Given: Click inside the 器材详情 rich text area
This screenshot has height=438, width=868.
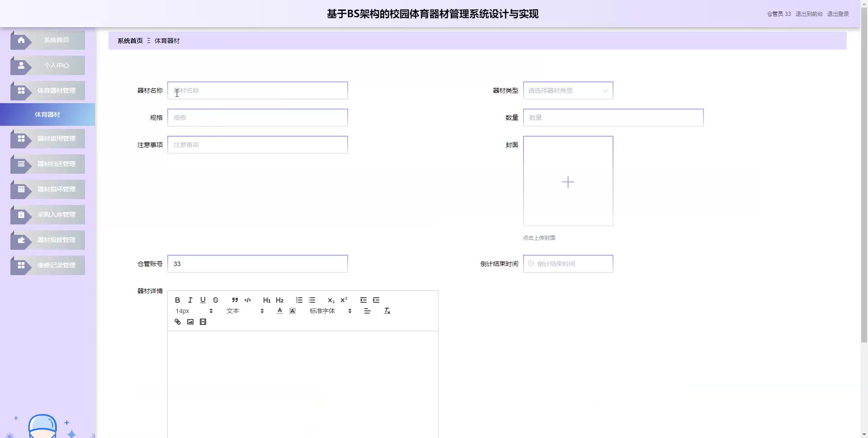Looking at the screenshot, I should [x=302, y=385].
